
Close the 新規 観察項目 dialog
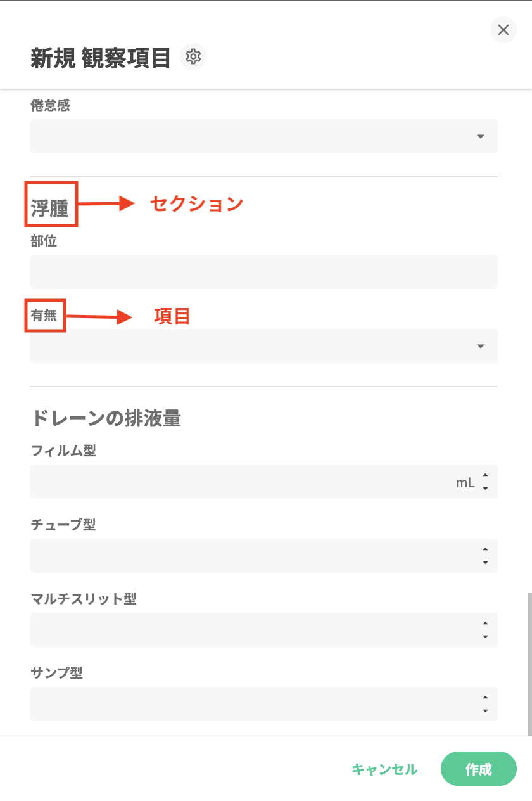(503, 30)
